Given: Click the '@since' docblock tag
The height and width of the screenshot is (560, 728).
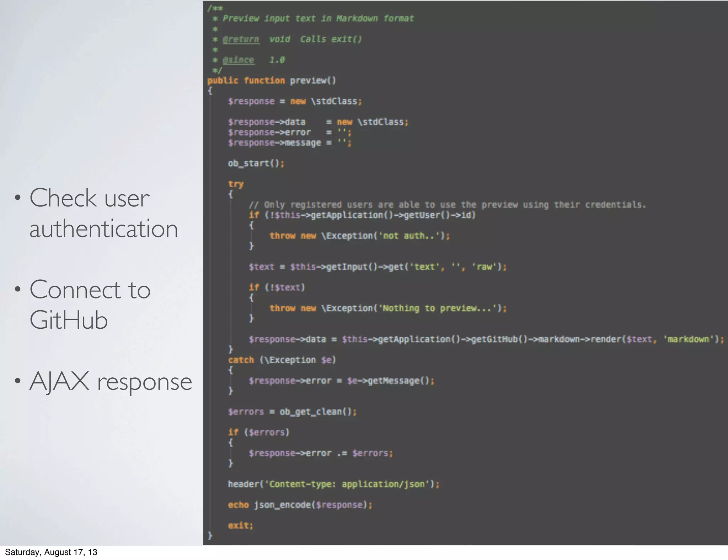Looking at the screenshot, I should [238, 60].
